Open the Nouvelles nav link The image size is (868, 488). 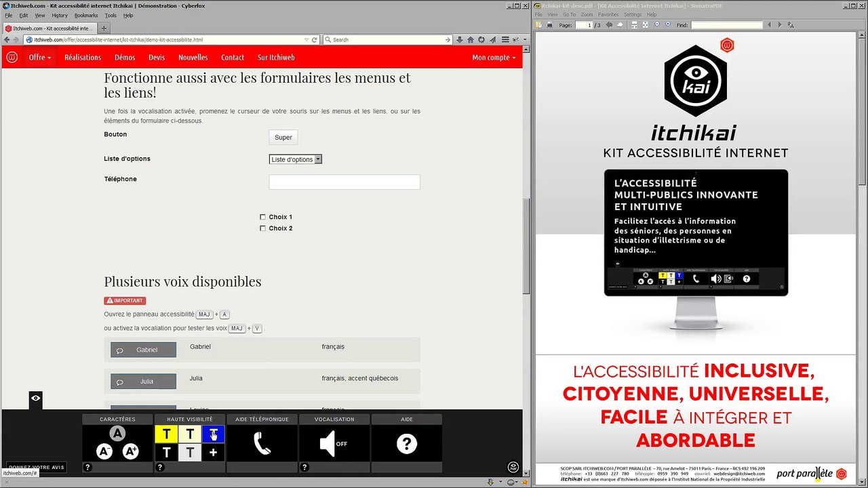point(193,58)
